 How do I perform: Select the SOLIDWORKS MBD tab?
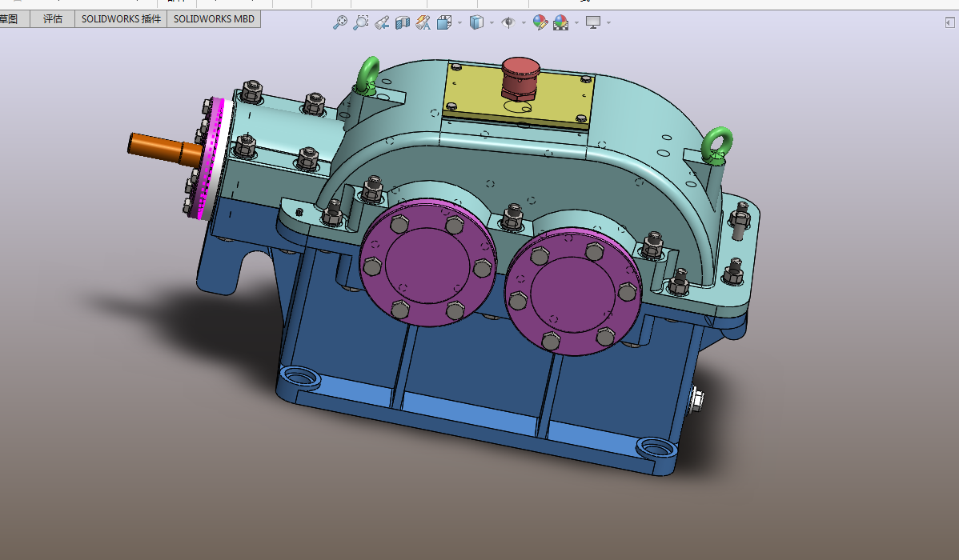(214, 18)
